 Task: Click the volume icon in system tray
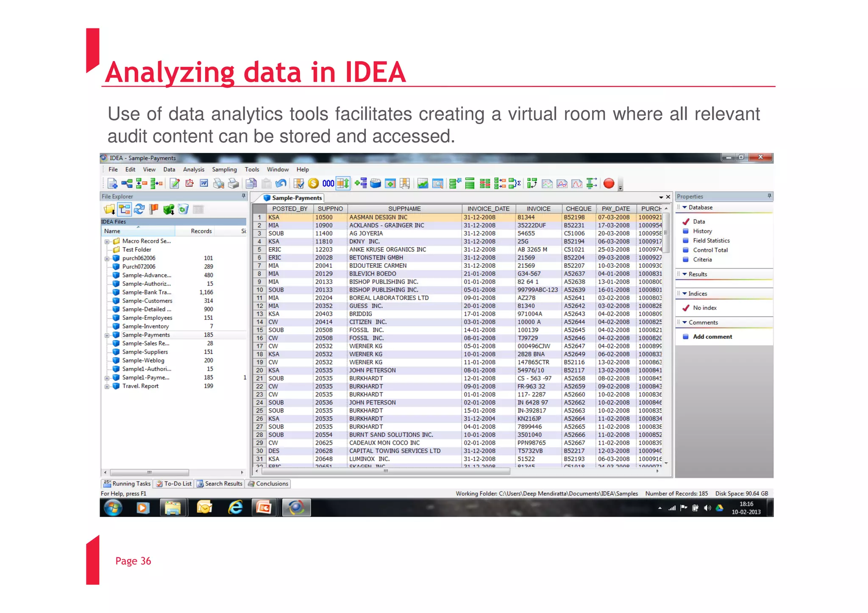click(x=707, y=508)
